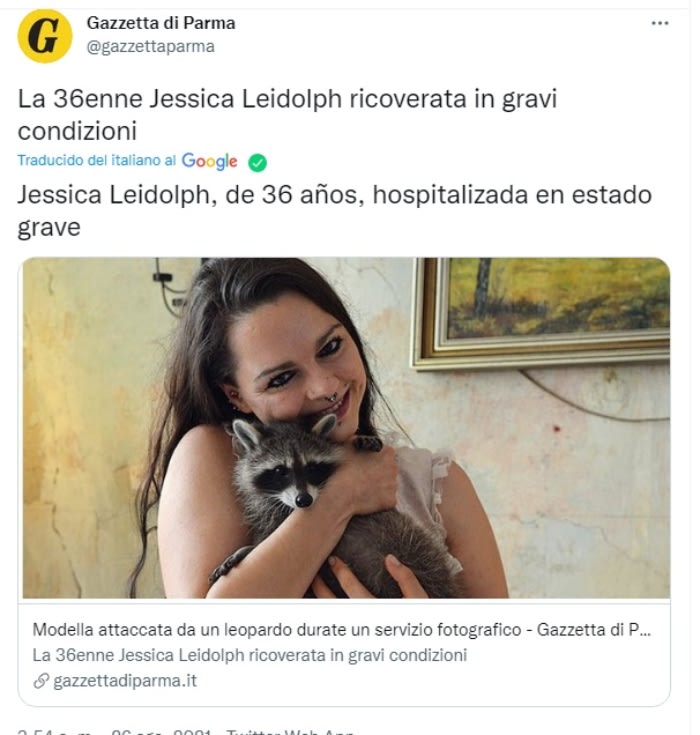Click the green checkmark translation badge
This screenshot has height=735, width=700.
tap(257, 163)
